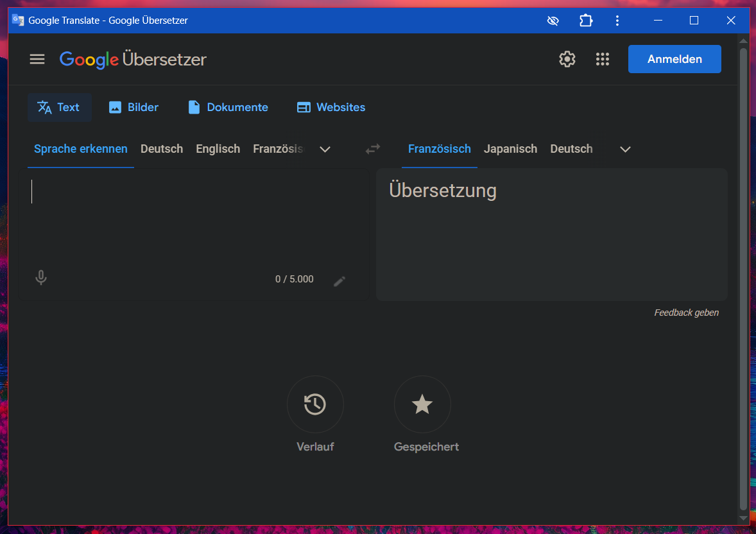
Task: Switch to the Bilder tab
Action: (x=133, y=107)
